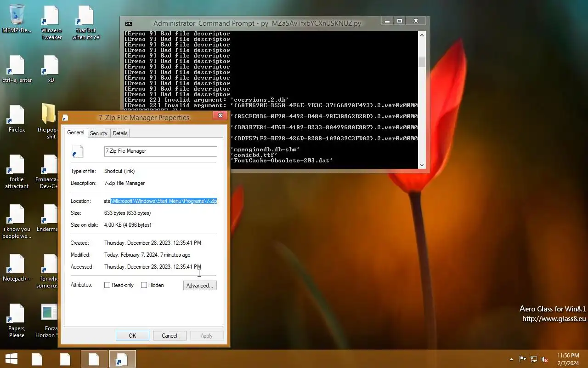Maximize the Command Prompt window
The height and width of the screenshot is (368, 588).
pyautogui.click(x=400, y=21)
